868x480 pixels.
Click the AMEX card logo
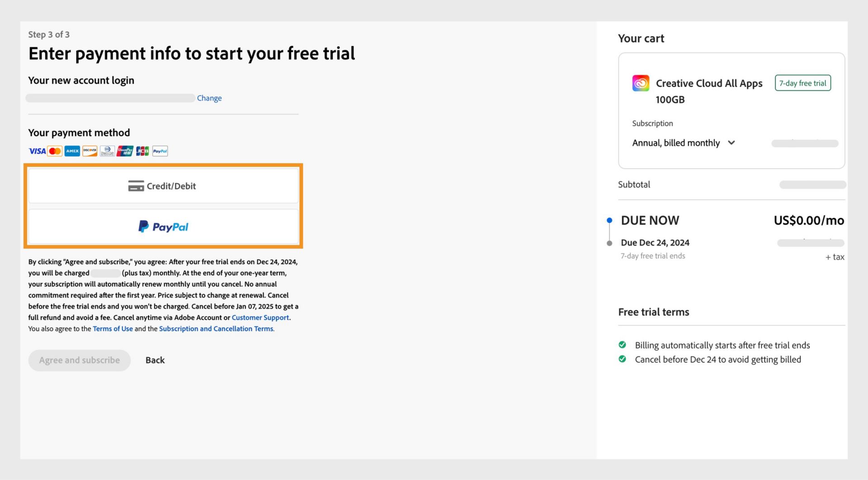72,151
